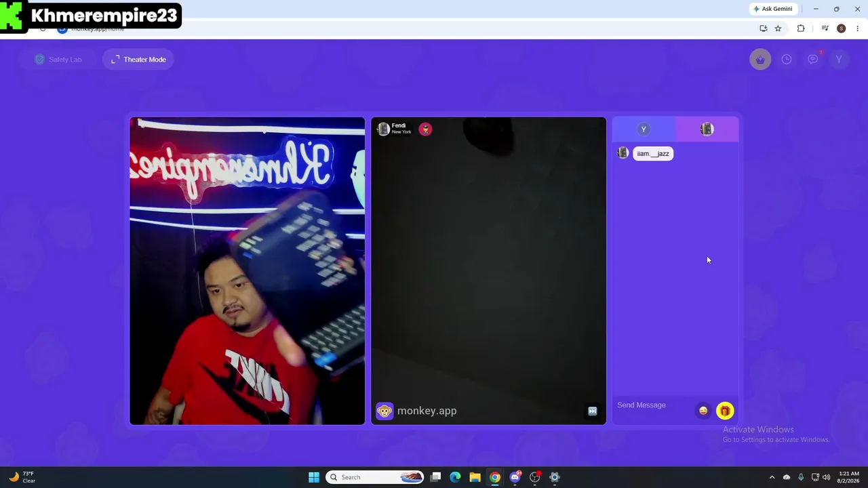The height and width of the screenshot is (488, 868).
Task: Open Chrome three-dot menu
Action: (858, 28)
